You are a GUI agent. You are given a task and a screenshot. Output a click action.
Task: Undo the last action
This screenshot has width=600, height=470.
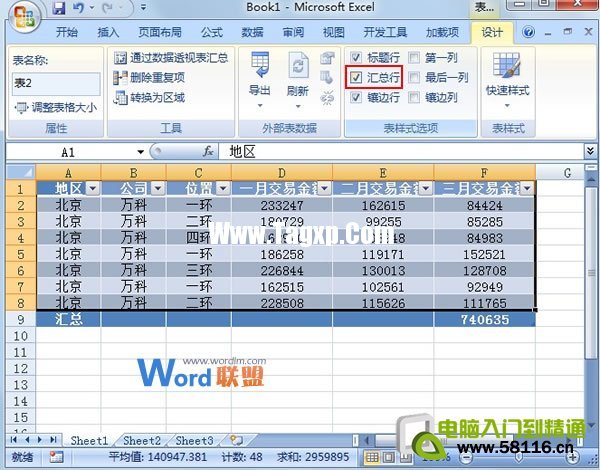[78, 7]
